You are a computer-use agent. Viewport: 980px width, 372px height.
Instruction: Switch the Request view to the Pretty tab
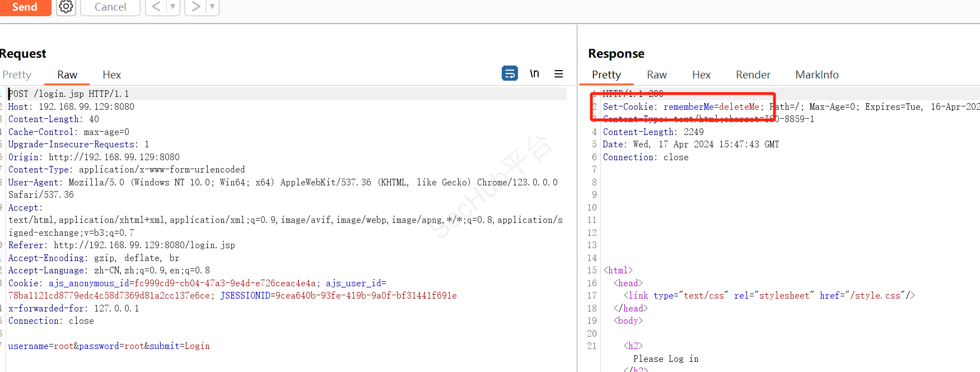tap(17, 75)
